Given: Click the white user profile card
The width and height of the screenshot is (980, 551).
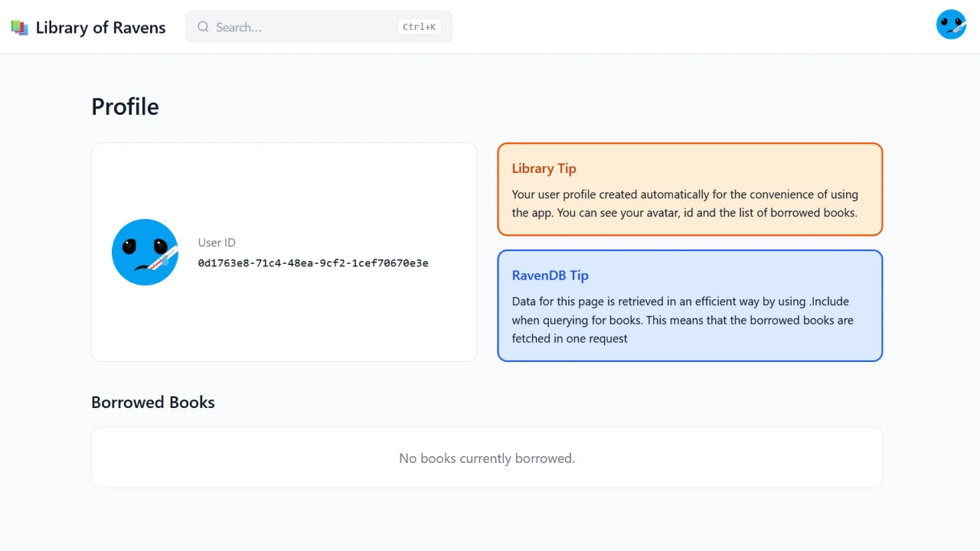Looking at the screenshot, I should [x=284, y=252].
